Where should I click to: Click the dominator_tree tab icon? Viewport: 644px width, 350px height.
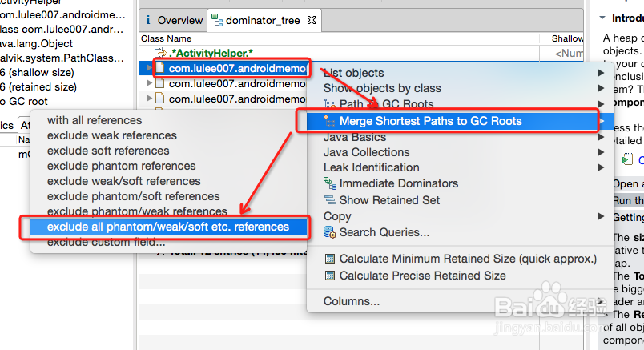click(x=217, y=19)
